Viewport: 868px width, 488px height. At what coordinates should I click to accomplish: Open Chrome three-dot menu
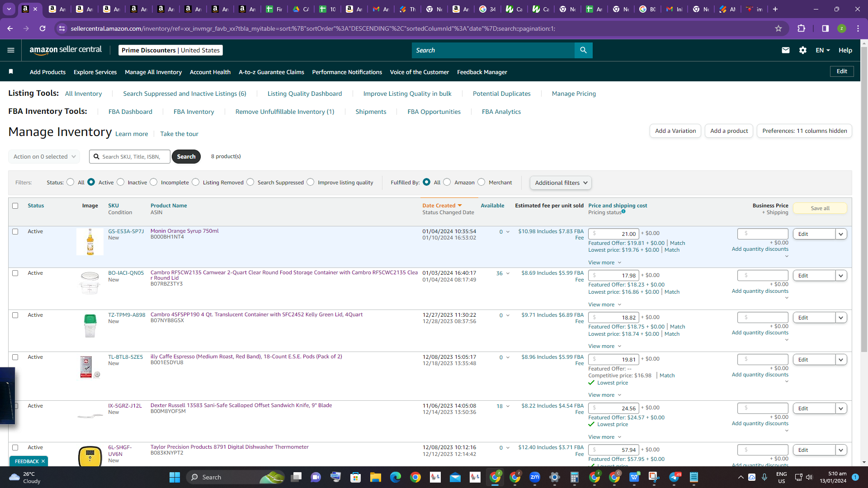click(858, 28)
